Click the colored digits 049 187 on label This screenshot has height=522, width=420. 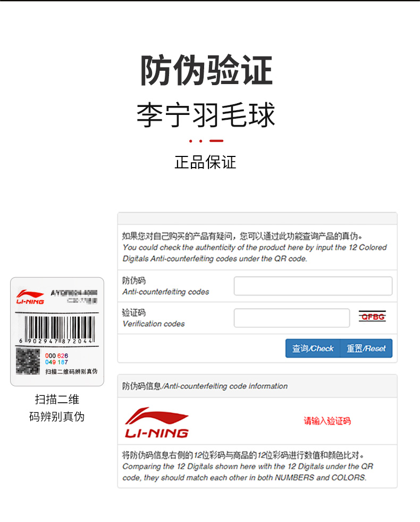(x=56, y=362)
